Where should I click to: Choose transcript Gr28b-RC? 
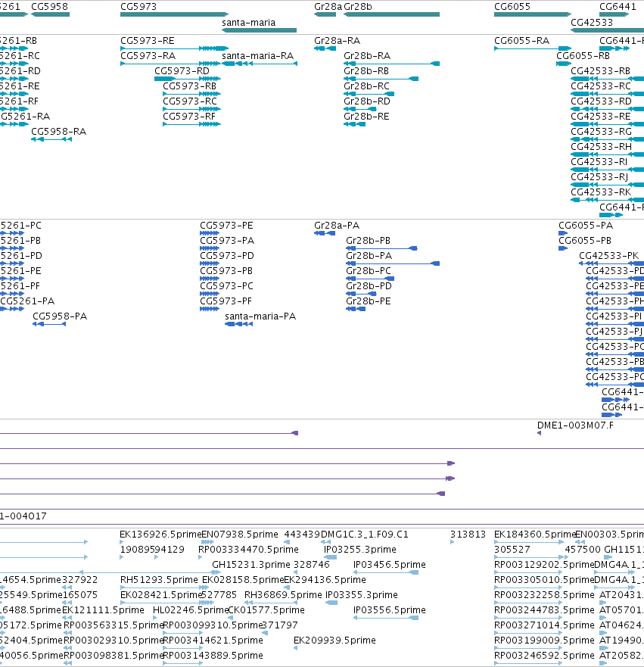[367, 86]
